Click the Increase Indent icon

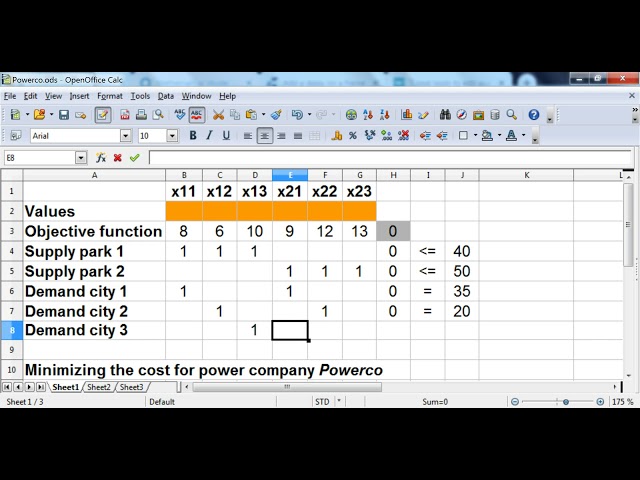(x=442, y=136)
